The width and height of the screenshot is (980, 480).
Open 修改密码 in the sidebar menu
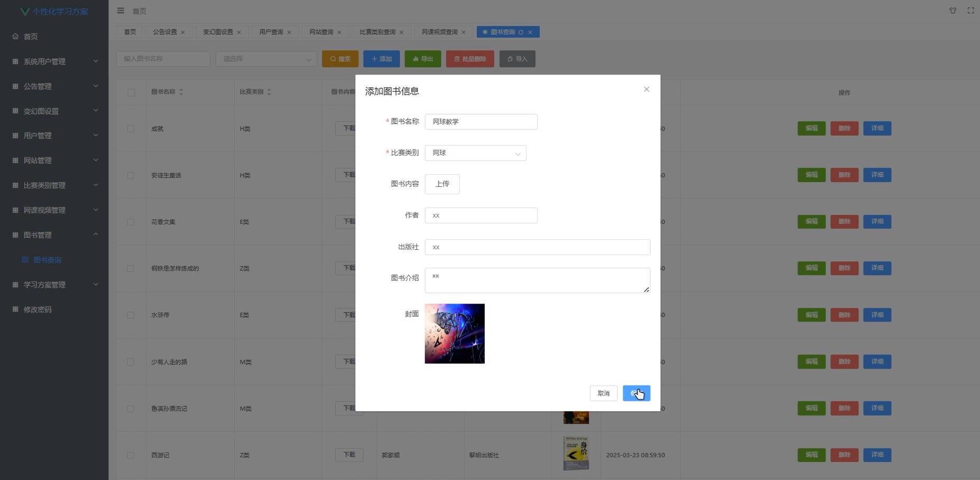38,309
